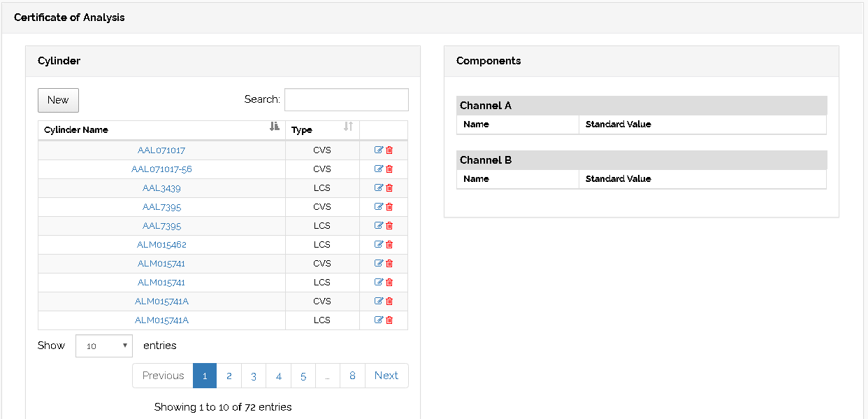Screen dimensions: 868x419
Task: Select the ALM015462 cylinder link
Action: [x=161, y=245]
